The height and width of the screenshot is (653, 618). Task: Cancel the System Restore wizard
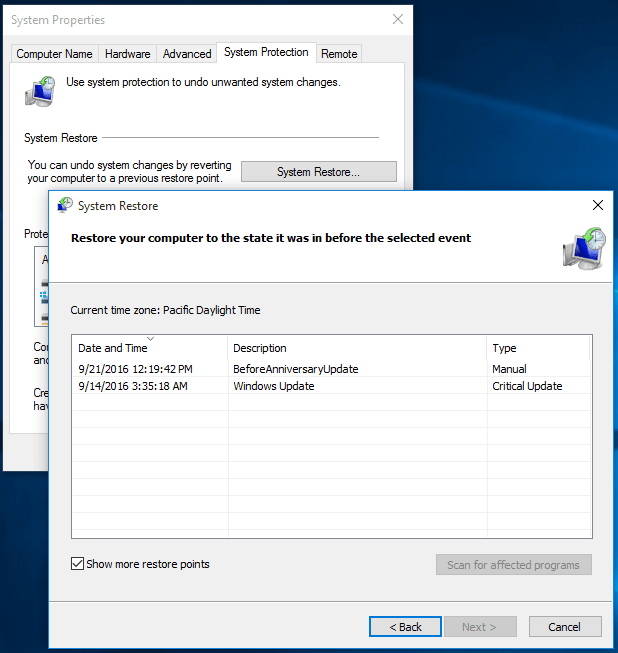click(565, 626)
